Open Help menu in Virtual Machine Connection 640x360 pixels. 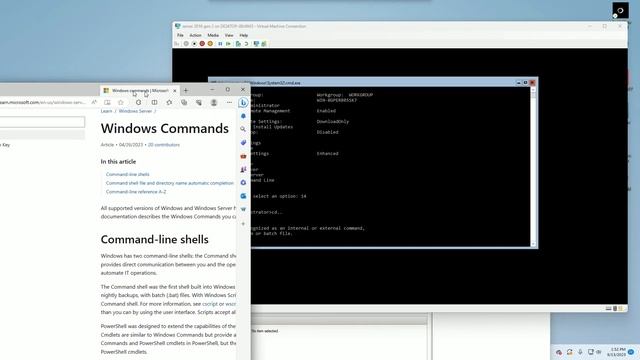coord(244,36)
